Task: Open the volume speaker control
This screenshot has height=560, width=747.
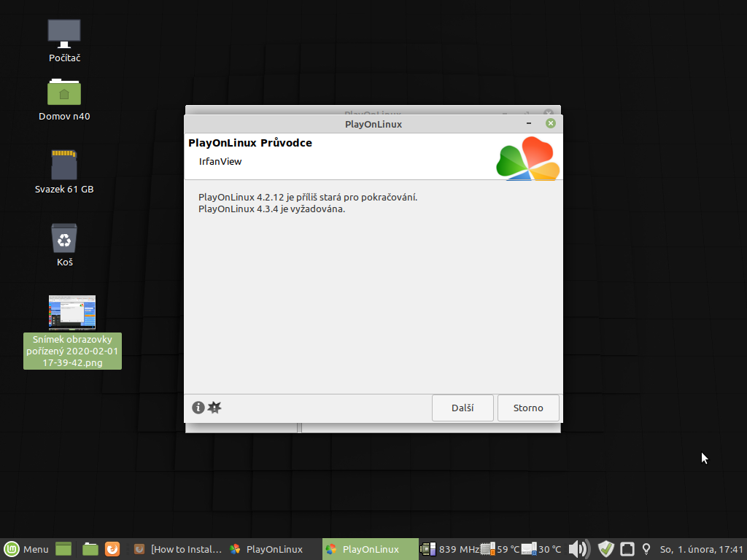Action: (578, 549)
